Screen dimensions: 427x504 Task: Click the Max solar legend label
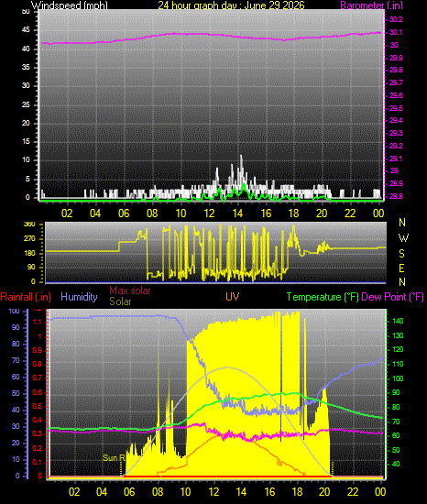coord(130,290)
